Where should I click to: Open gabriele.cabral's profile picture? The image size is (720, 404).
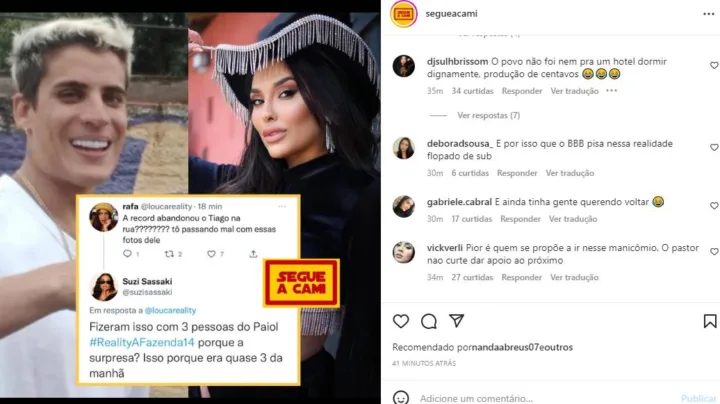click(404, 206)
